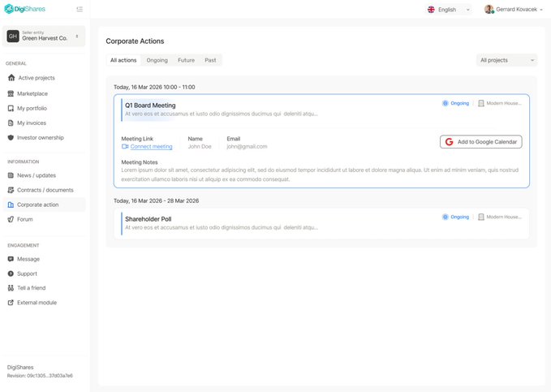
Task: Open the Support help icon
Action: click(11, 274)
